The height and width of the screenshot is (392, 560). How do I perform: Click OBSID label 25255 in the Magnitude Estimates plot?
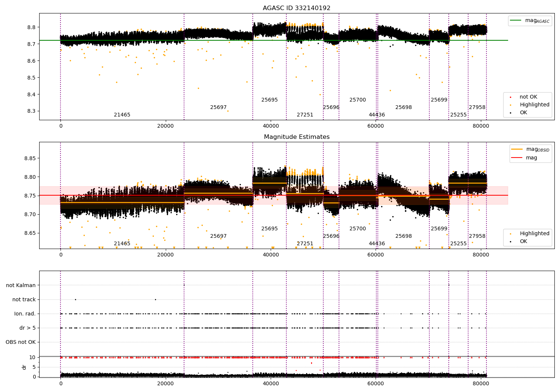pyautogui.click(x=458, y=244)
